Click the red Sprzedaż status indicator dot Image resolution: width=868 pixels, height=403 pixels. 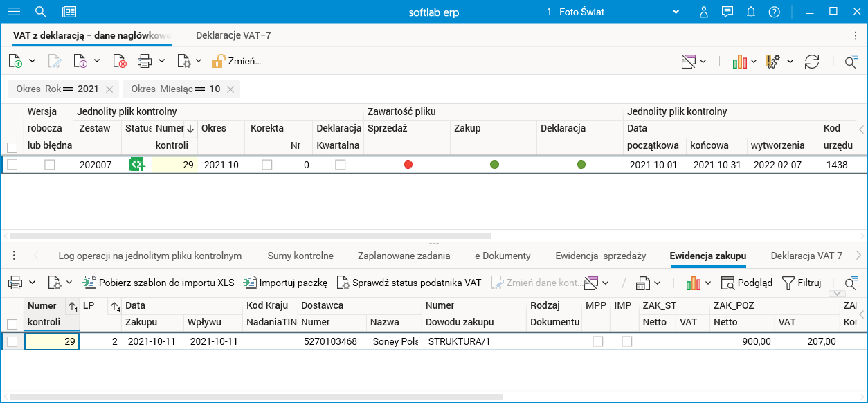(408, 164)
